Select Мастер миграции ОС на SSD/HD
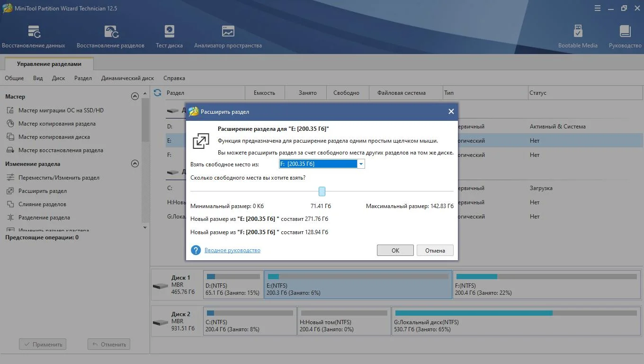 [61, 110]
